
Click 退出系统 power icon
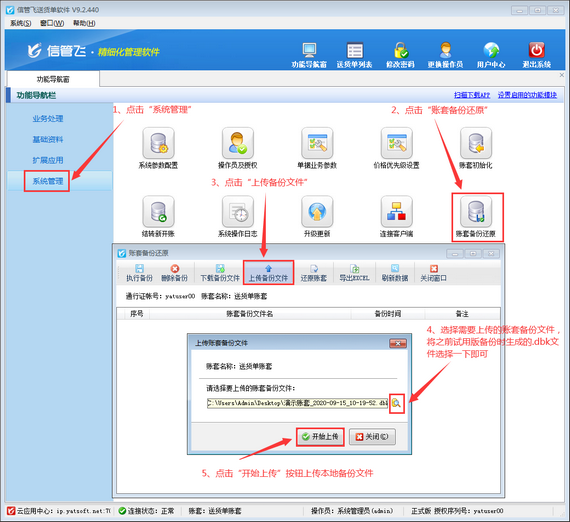click(537, 51)
